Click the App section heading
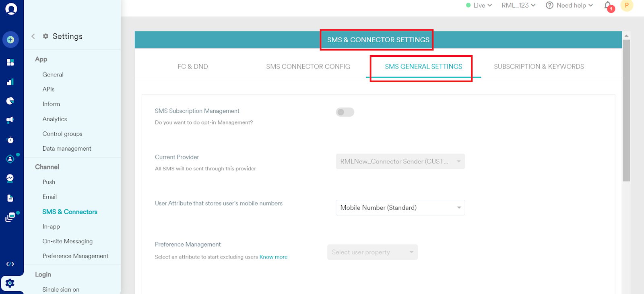Screen dimensions: 644x294 click(x=41, y=59)
